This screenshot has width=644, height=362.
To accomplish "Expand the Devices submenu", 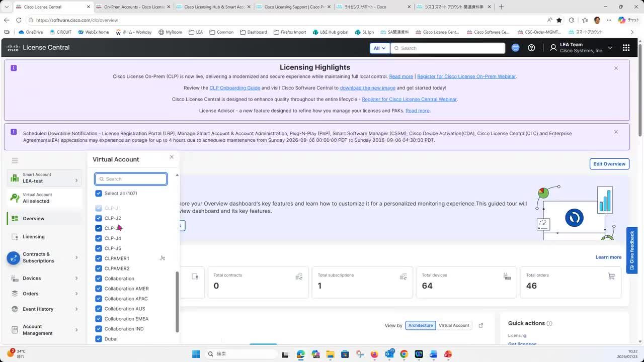I will 76,278.
